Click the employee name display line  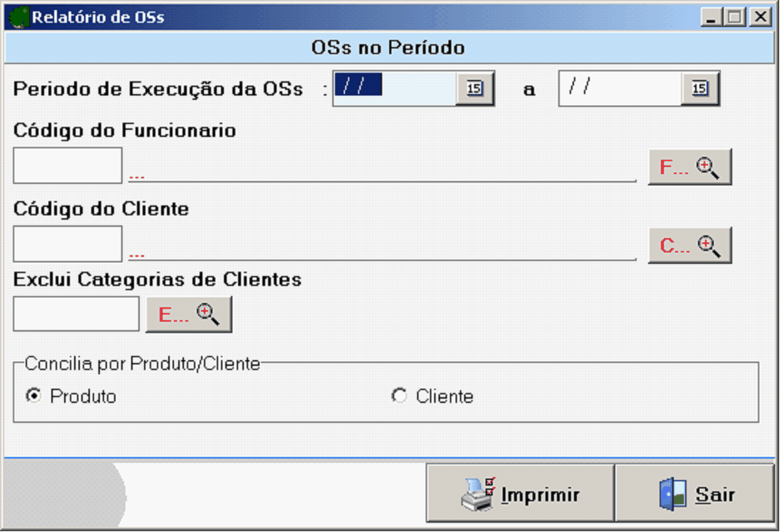(381, 173)
